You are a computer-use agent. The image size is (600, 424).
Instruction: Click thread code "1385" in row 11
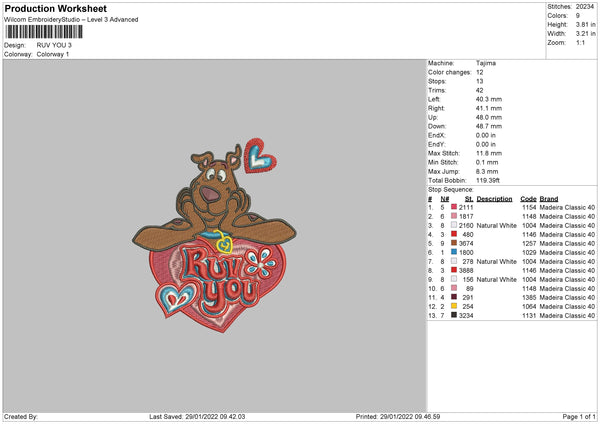pos(529,297)
